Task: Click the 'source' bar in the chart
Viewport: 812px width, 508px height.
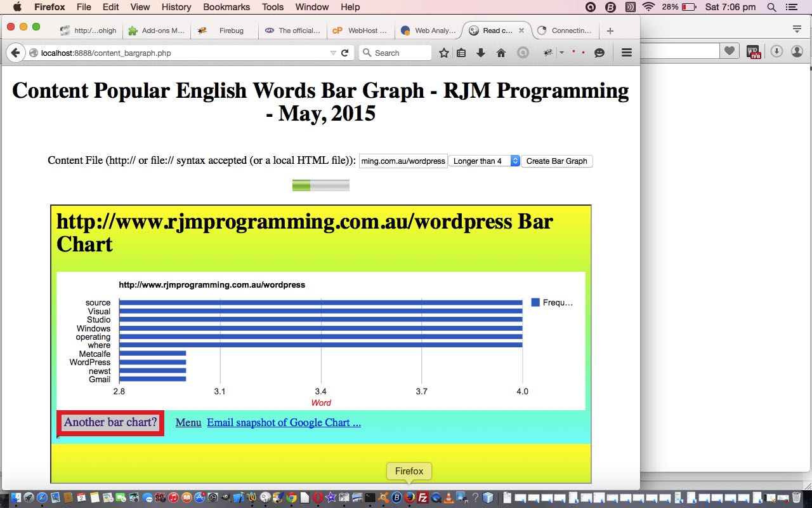Action: (x=321, y=303)
